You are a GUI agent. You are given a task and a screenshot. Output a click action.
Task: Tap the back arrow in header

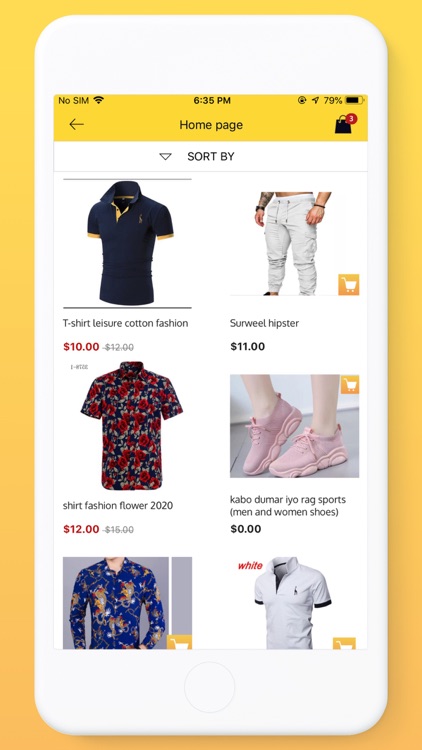(x=76, y=125)
